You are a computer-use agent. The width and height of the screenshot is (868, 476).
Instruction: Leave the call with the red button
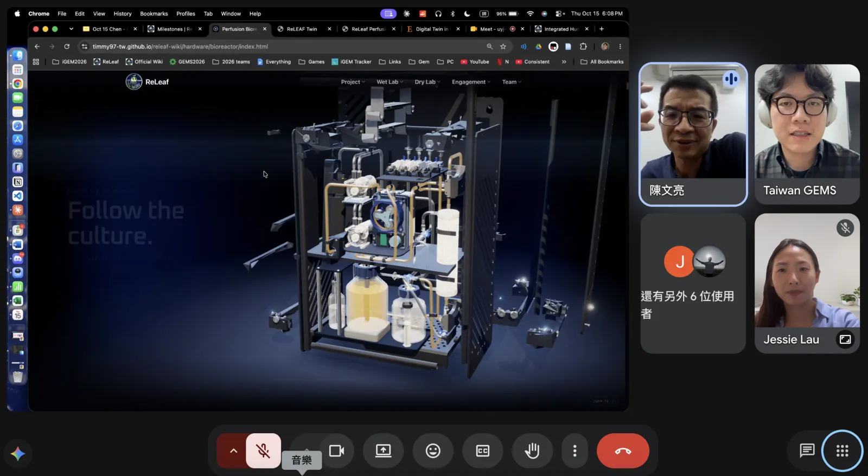[x=623, y=451]
